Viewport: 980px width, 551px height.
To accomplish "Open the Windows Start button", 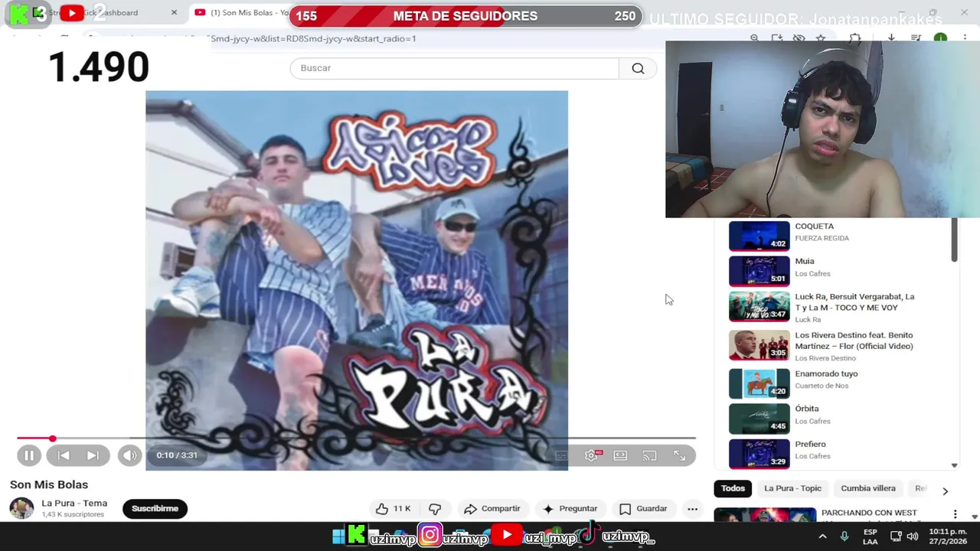I will pyautogui.click(x=338, y=536).
